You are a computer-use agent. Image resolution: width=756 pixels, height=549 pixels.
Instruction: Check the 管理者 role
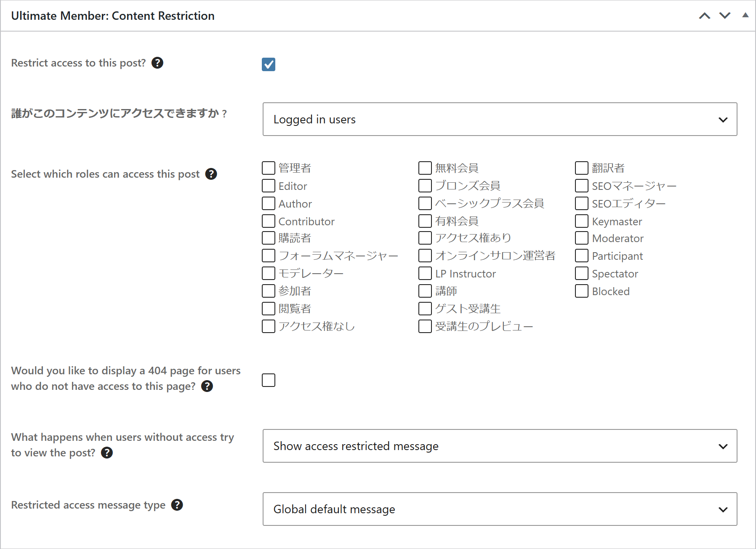[269, 168]
